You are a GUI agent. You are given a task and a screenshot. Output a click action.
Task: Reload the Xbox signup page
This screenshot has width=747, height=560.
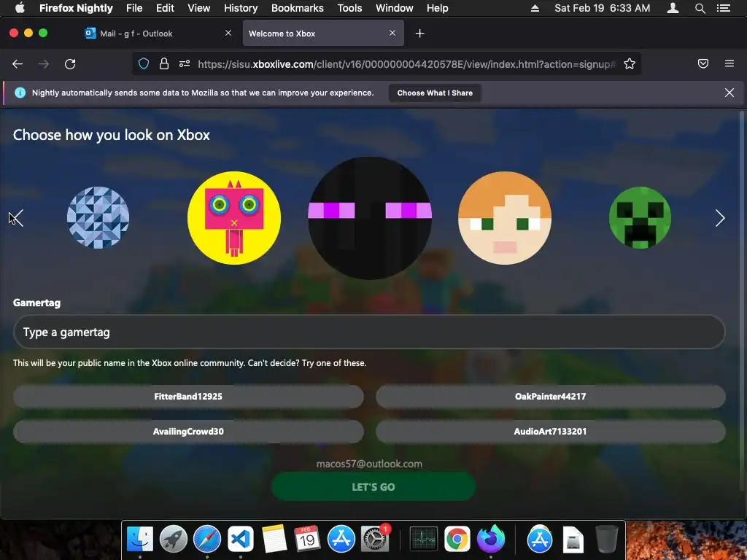coord(70,64)
